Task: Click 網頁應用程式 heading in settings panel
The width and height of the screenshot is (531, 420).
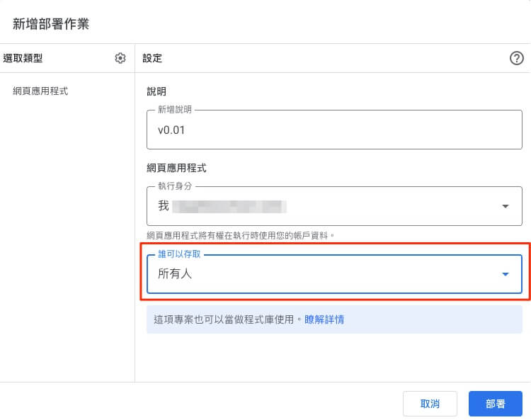Action: tap(176, 168)
